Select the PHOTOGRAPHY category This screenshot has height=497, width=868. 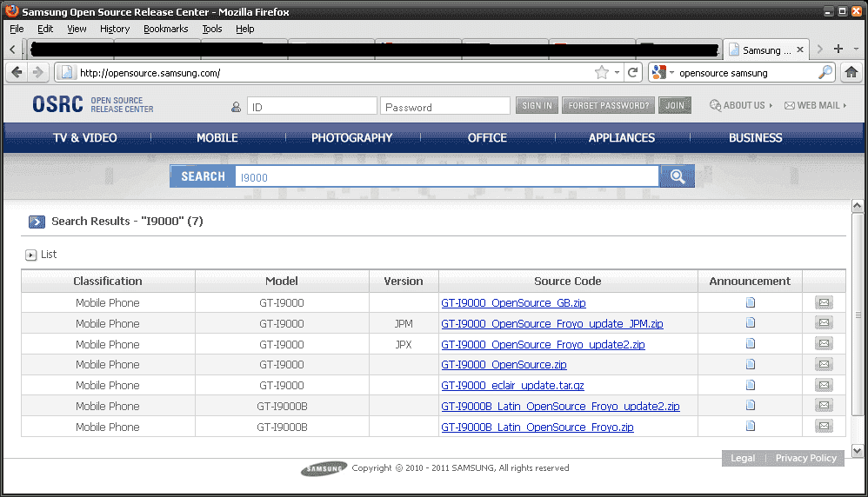pyautogui.click(x=351, y=137)
